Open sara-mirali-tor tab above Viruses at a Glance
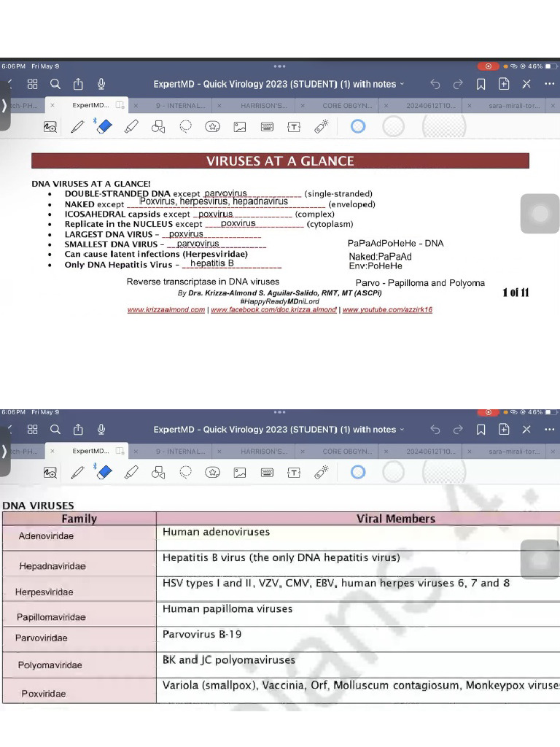Viewport: 560px width, 747px height. click(514, 106)
